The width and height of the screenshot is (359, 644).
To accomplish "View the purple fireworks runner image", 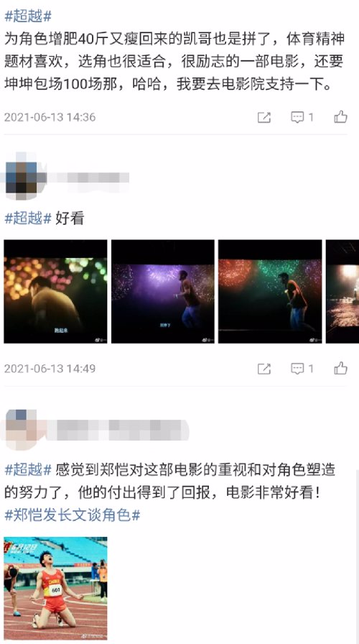I will coord(163,292).
